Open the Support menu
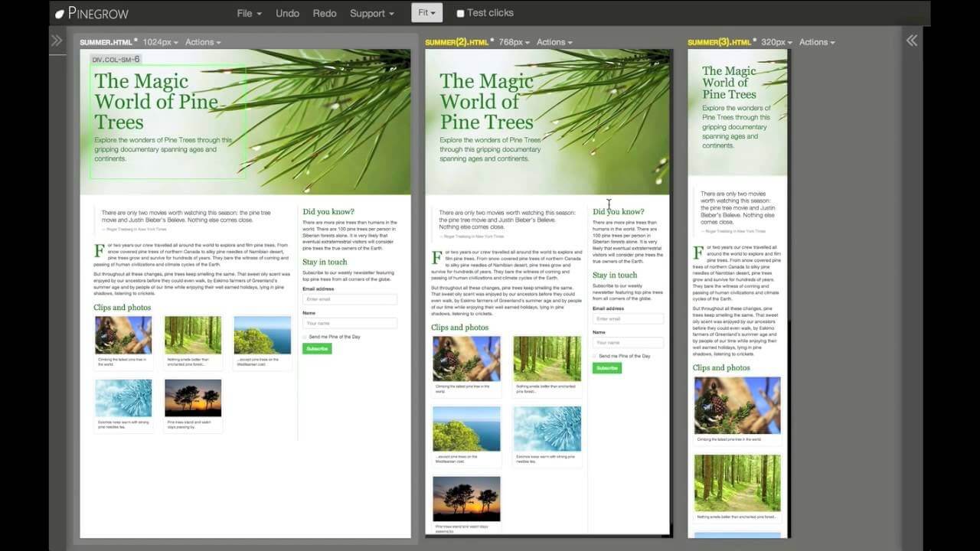 tap(372, 13)
